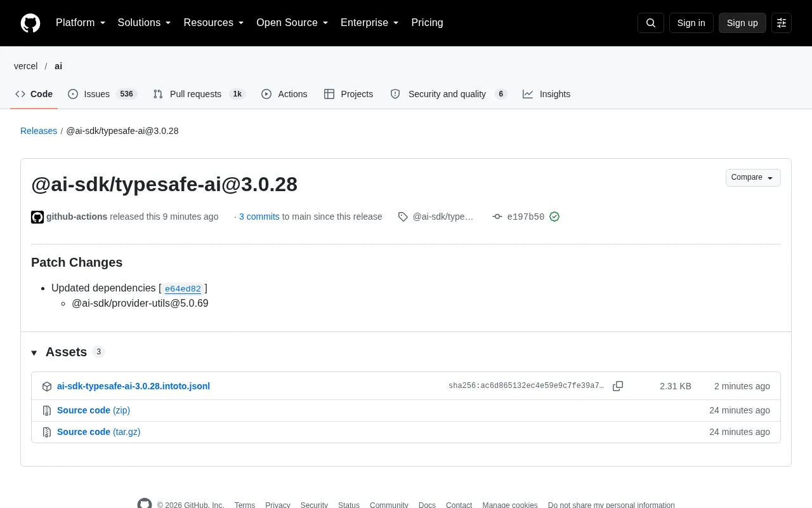Open Security and quality tab
Viewport: 812px width, 508px height.
coord(449,94)
